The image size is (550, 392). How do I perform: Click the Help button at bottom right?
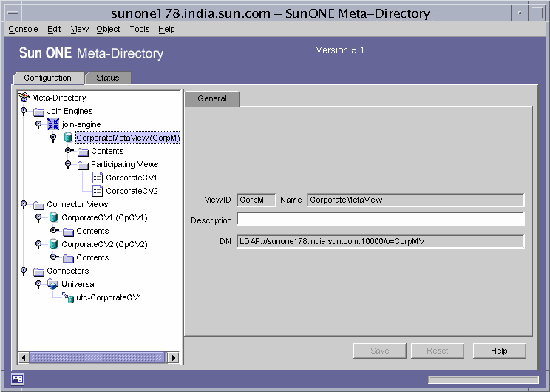pyautogui.click(x=499, y=351)
